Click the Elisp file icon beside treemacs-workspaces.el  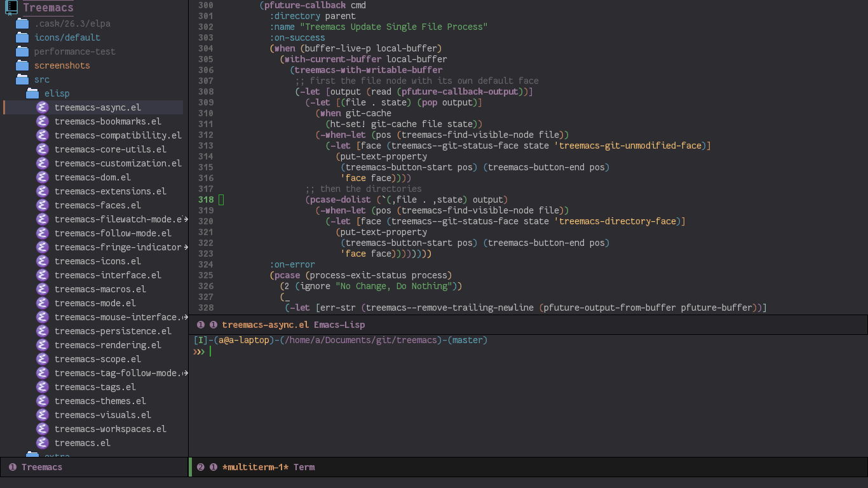click(42, 429)
